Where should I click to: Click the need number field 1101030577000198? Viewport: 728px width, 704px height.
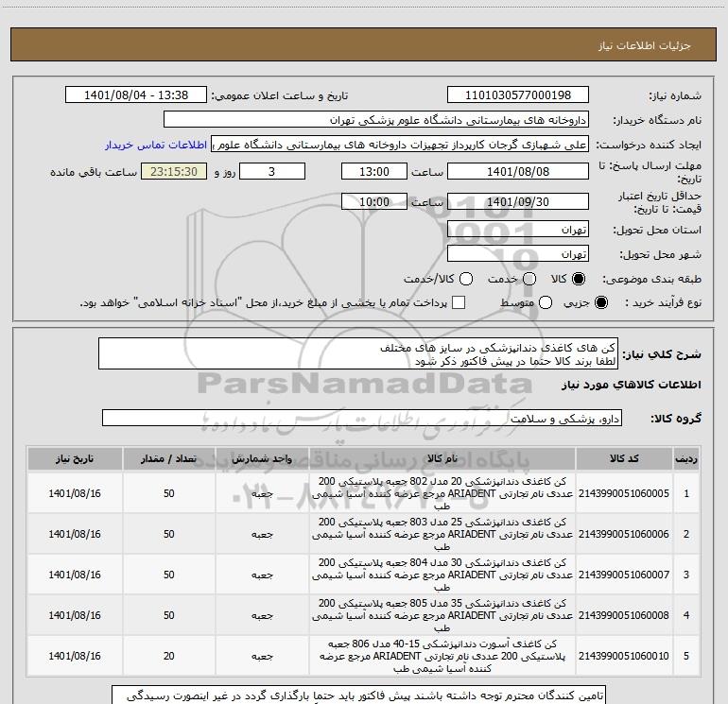[518, 95]
